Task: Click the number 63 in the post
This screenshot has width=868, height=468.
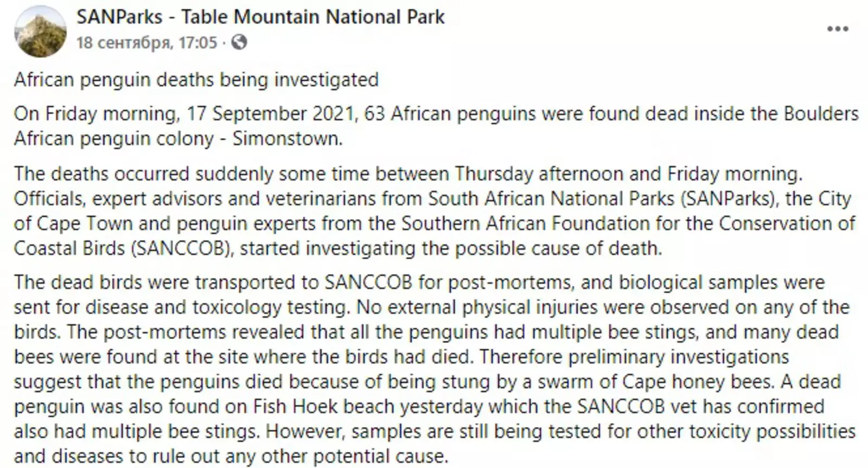Action: click(374, 114)
